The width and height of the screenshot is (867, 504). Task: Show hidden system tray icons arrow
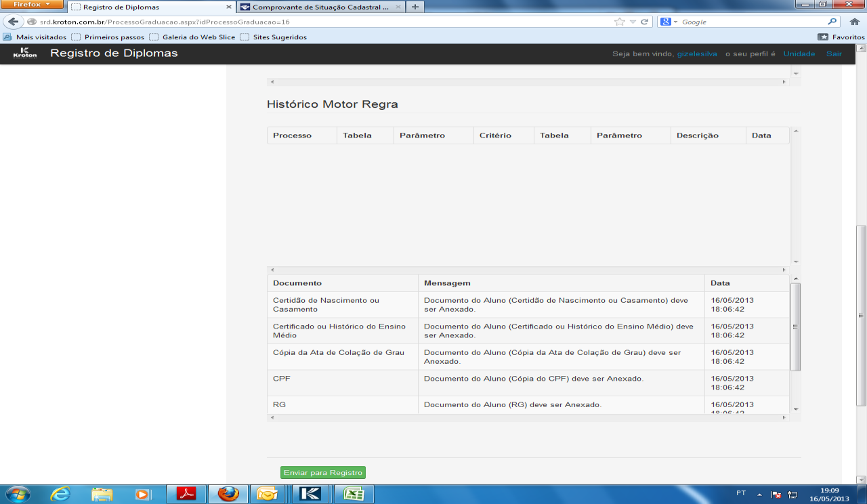click(x=760, y=494)
